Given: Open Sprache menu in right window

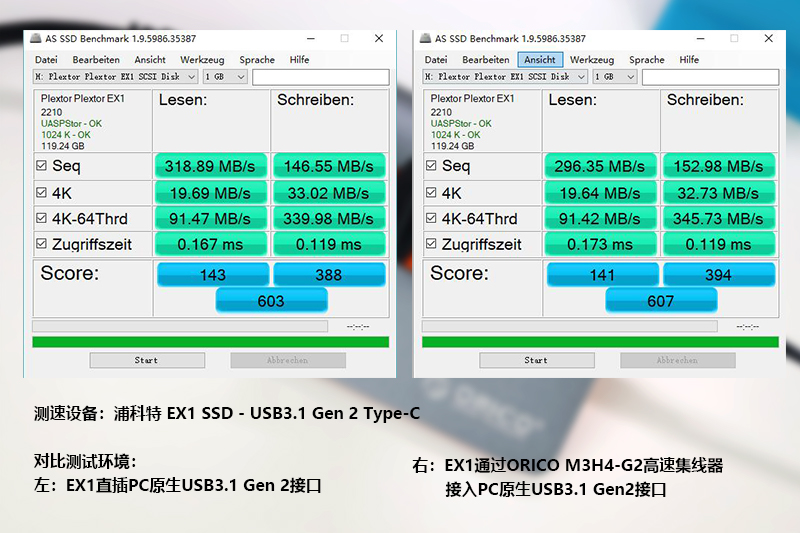Looking at the screenshot, I should click(647, 60).
